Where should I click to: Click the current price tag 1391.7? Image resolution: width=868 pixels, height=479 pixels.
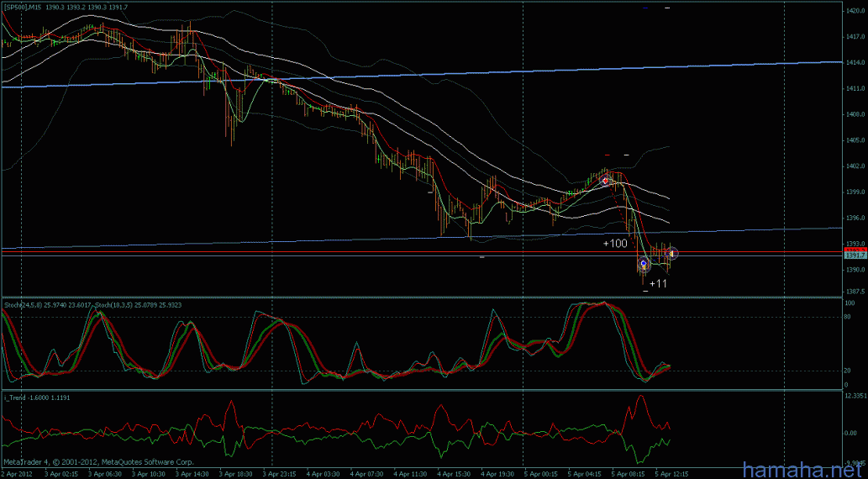(x=856, y=255)
